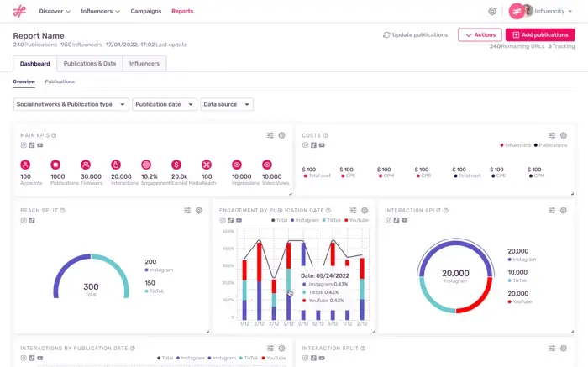Open the top bar settings gear
The image size is (588, 367).
492,11
